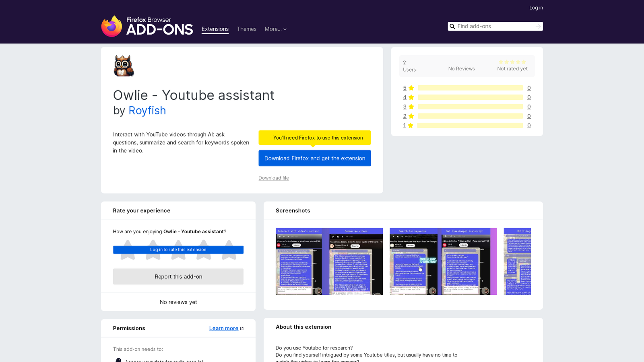Submit search with the arrow icon
This screenshot has width=644, height=362.
pos(538,27)
